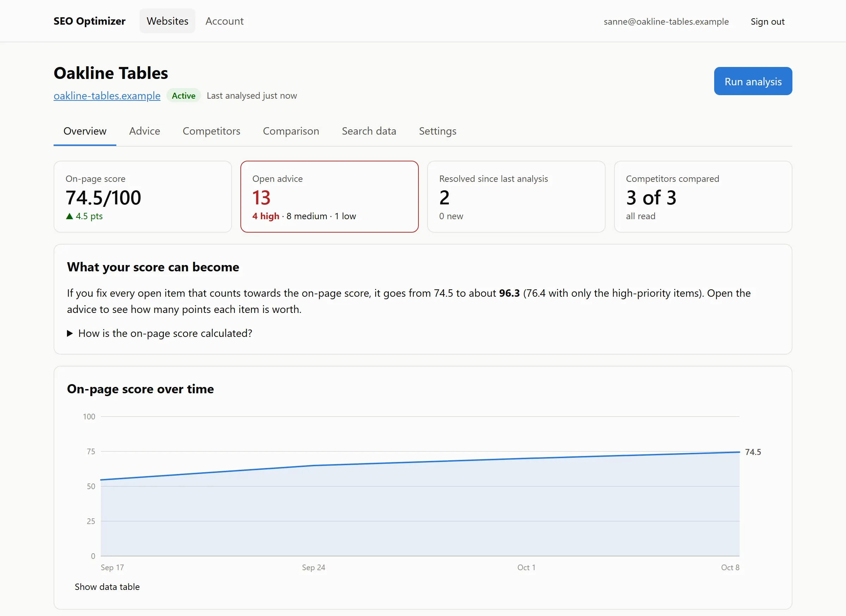Click the Competitors compared card
The height and width of the screenshot is (616, 846).
[703, 197]
